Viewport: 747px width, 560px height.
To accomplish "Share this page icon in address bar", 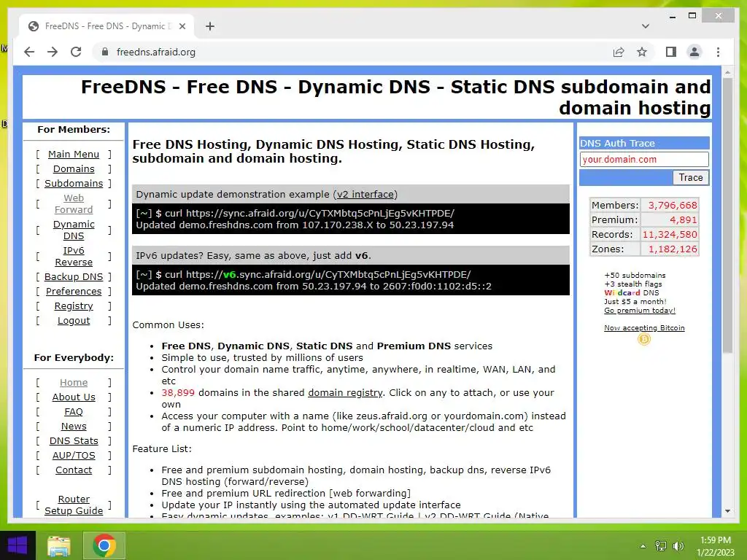I will tap(619, 52).
